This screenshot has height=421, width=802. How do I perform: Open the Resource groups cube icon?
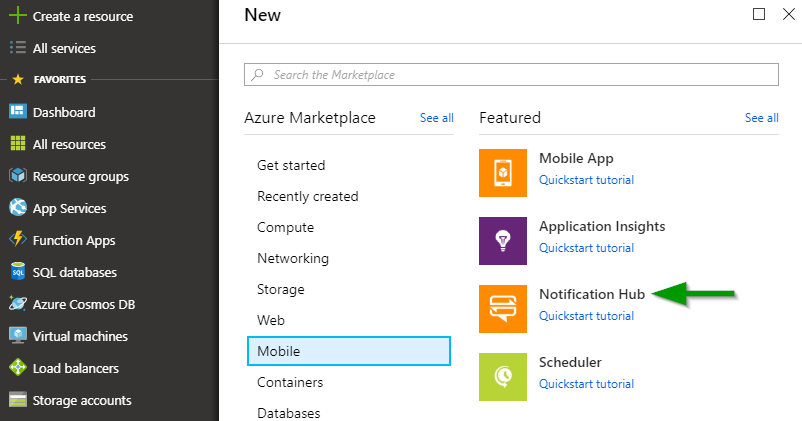[18, 175]
